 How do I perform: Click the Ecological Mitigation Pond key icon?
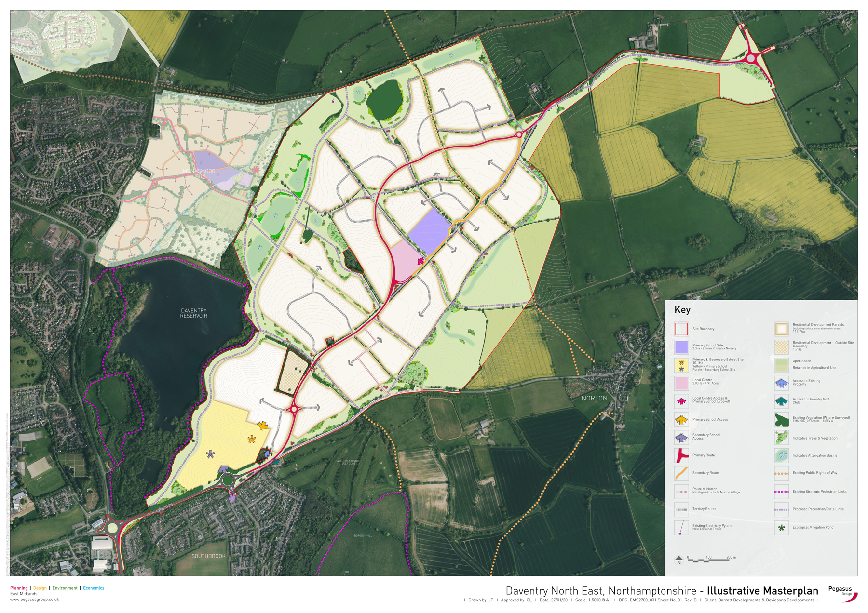click(x=781, y=528)
